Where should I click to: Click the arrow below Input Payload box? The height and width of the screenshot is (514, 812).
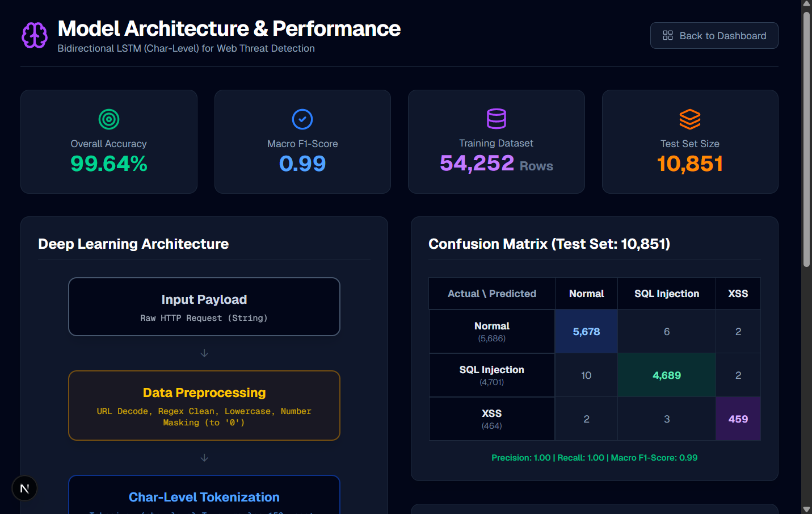coord(204,353)
